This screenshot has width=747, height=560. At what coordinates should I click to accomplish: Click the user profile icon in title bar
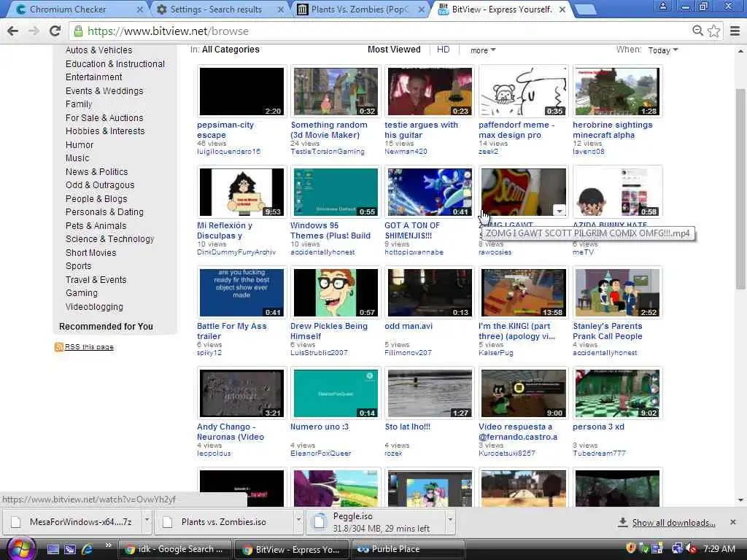tap(662, 6)
